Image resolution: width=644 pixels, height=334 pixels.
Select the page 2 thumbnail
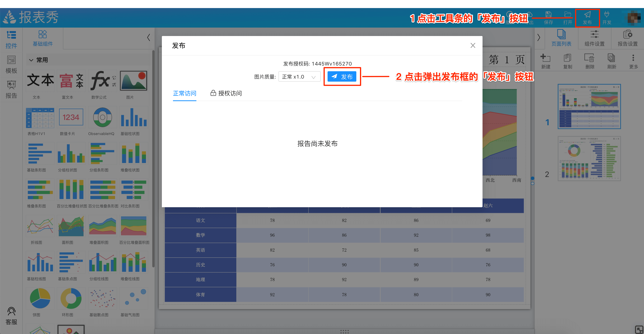coord(589,159)
